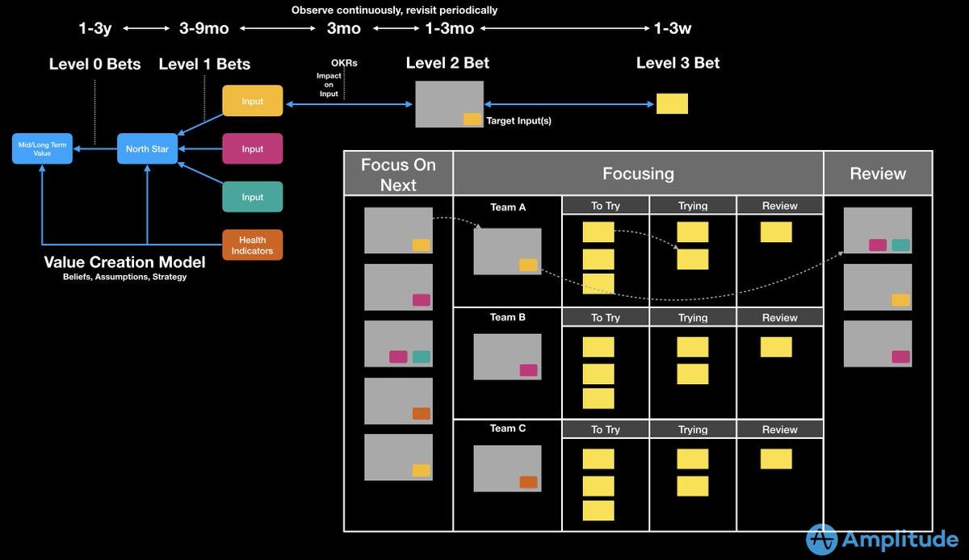969x560 pixels.
Task: Select Team B's To Try header
Action: 606,318
